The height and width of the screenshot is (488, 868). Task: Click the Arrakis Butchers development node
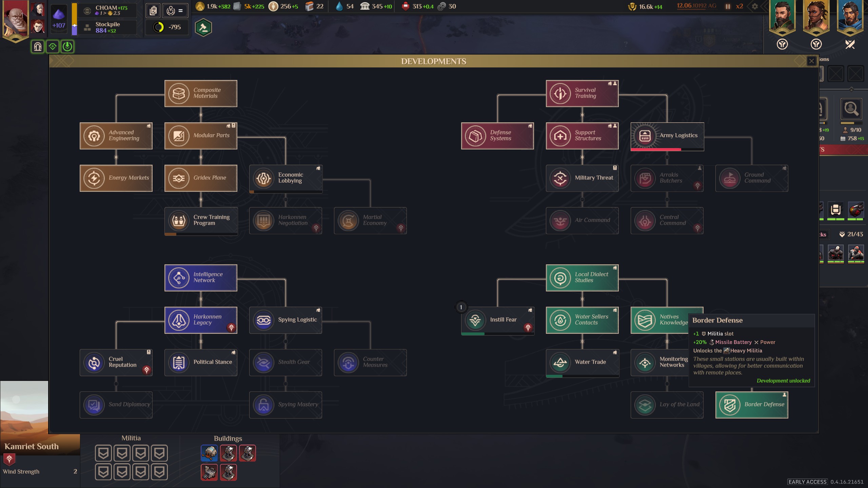coord(667,178)
